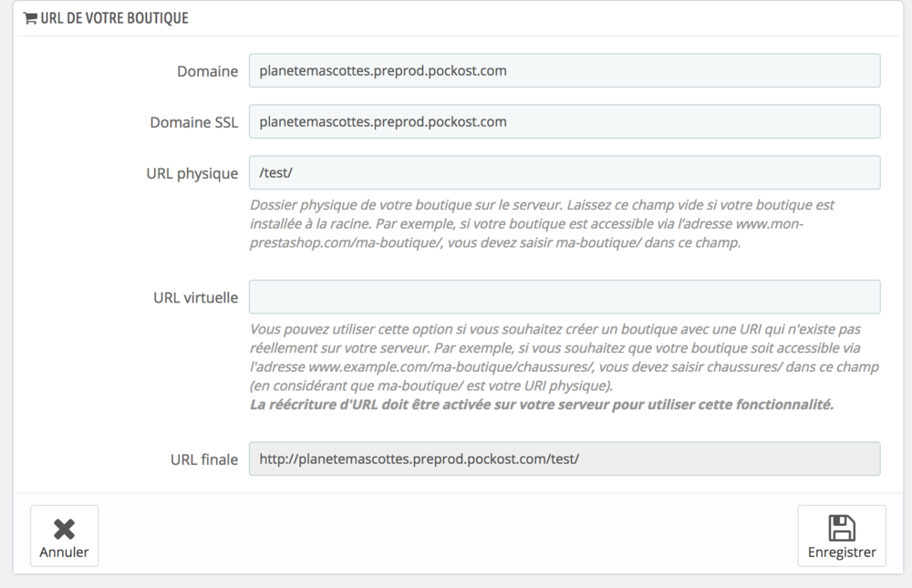The height and width of the screenshot is (588, 912).
Task: Click the shopping cart icon in the panel header
Action: (30, 17)
